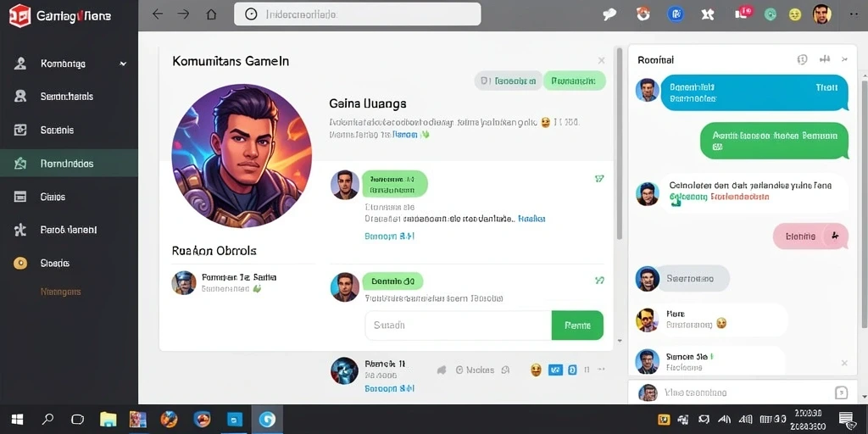Click the Nnckas reaction label
This screenshot has height=434, width=868.
(x=480, y=370)
